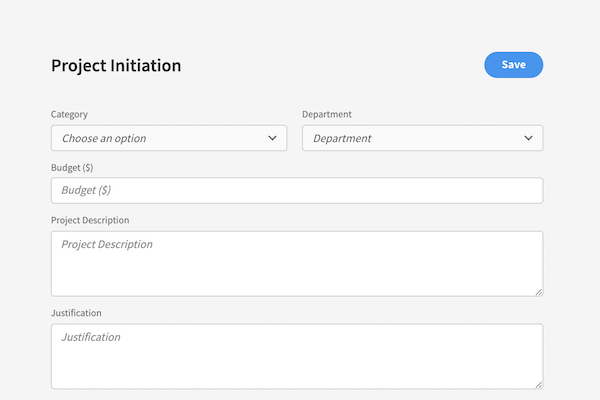Open the Category dropdown
The image size is (600, 400).
click(x=168, y=138)
